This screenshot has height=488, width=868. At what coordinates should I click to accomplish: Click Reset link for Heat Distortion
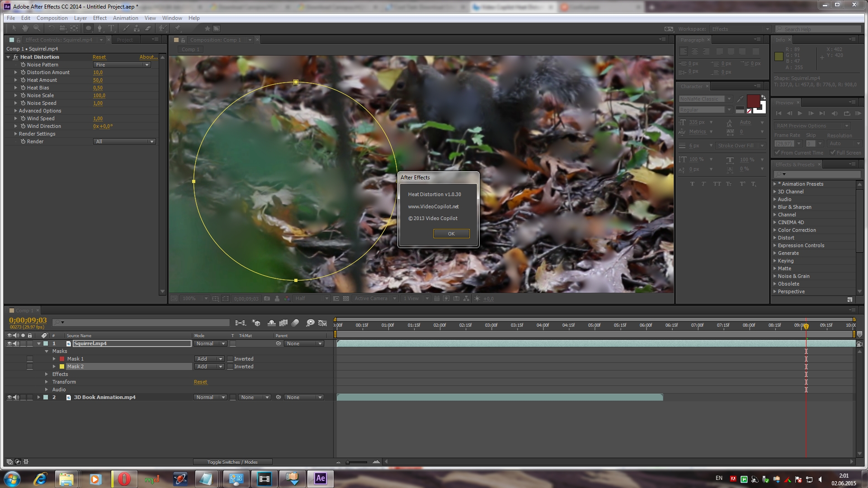point(99,57)
